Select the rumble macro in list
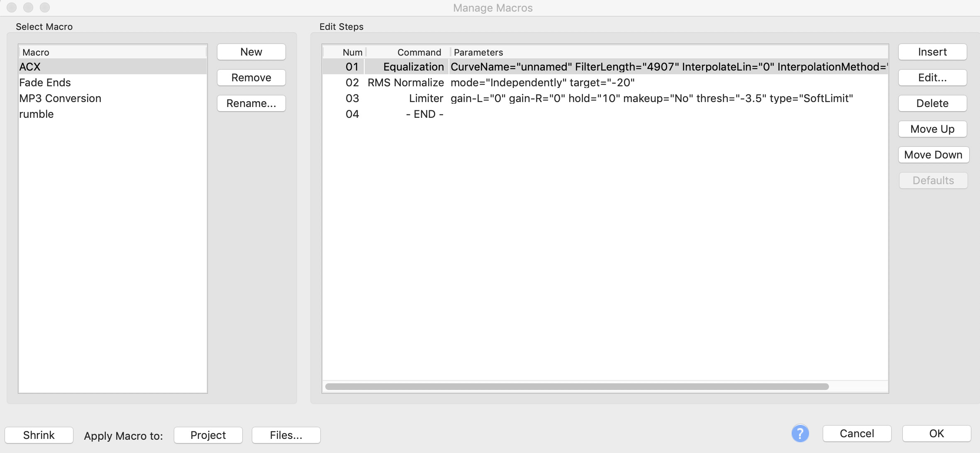 coord(37,114)
